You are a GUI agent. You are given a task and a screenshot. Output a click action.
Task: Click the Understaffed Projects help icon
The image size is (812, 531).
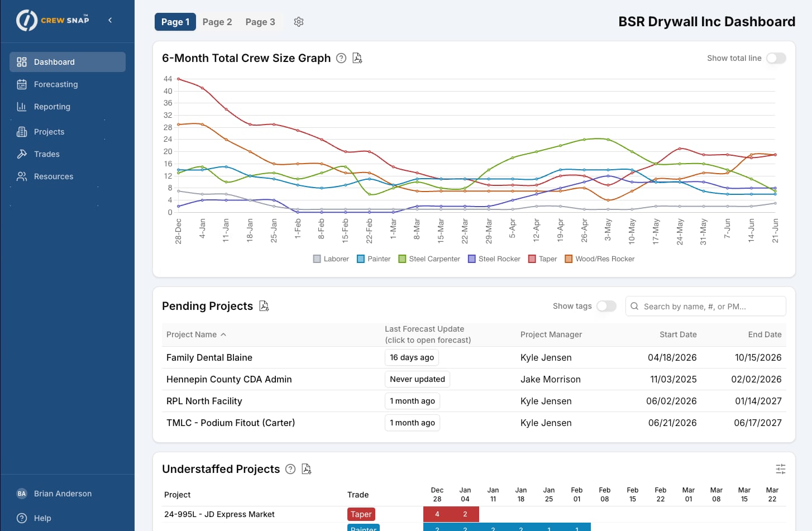[x=290, y=469]
